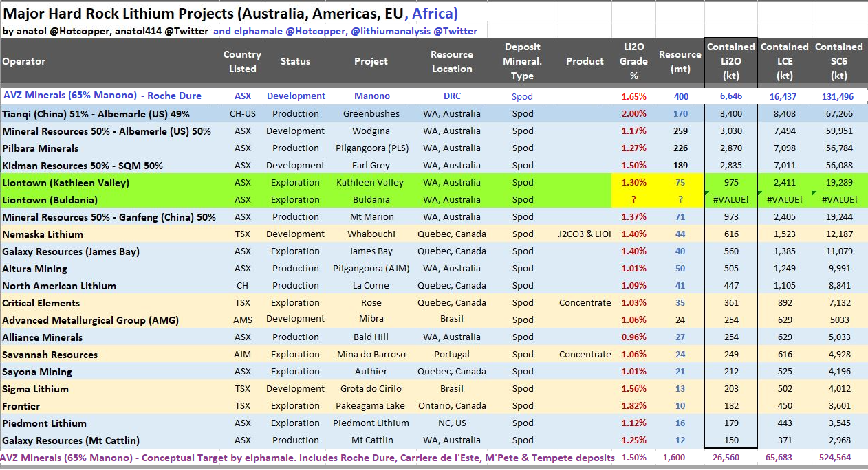This screenshot has height=470, width=868.
Task: Click the 'Li2O Grade %' header
Action: (x=633, y=61)
